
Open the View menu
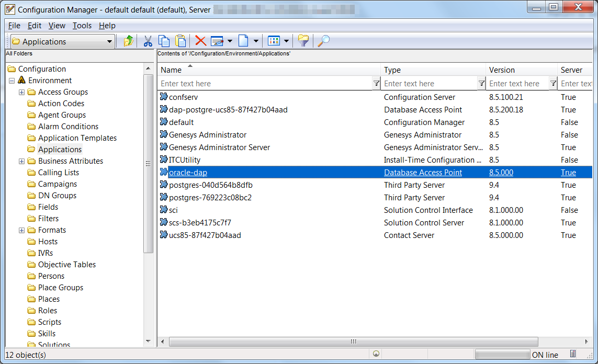(x=57, y=26)
